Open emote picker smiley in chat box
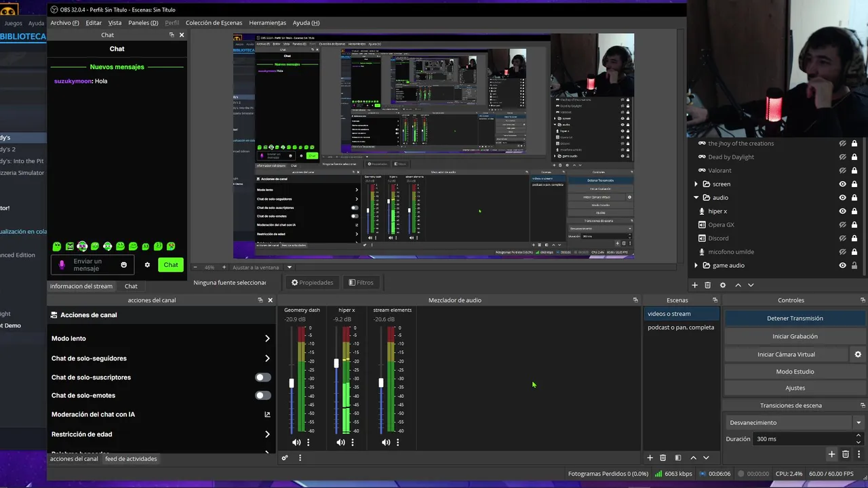This screenshot has width=868, height=488. [x=123, y=265]
